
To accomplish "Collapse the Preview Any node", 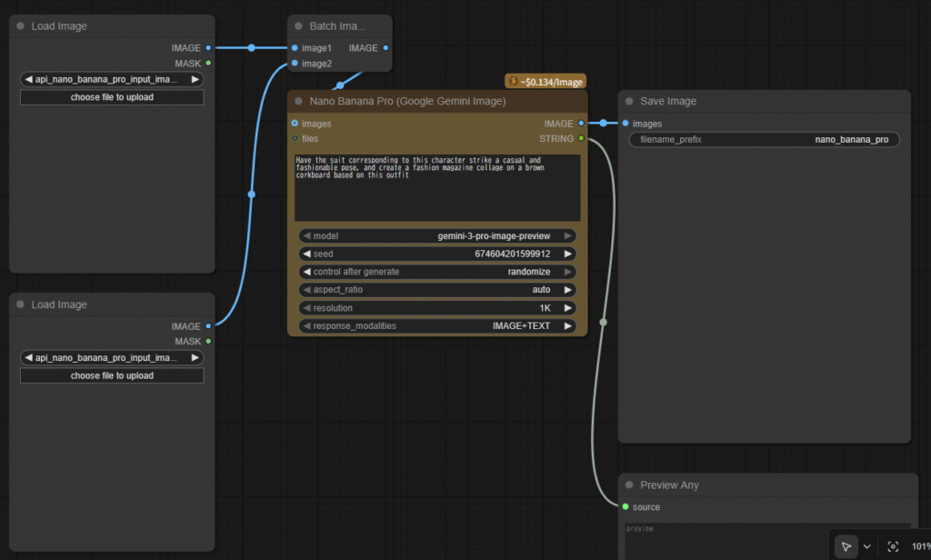I will (628, 485).
